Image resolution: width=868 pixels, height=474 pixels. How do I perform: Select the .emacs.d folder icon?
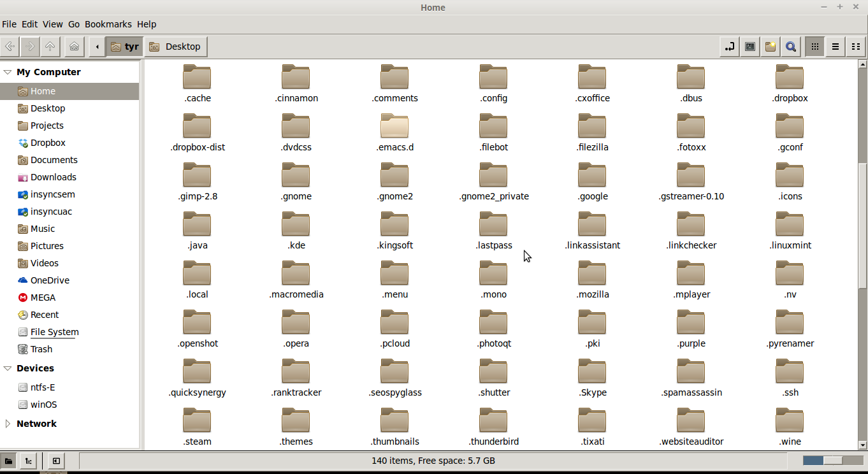click(x=394, y=126)
